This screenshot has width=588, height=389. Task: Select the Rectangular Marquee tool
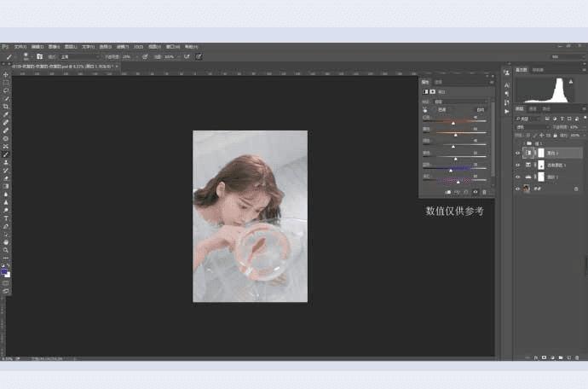click(6, 83)
